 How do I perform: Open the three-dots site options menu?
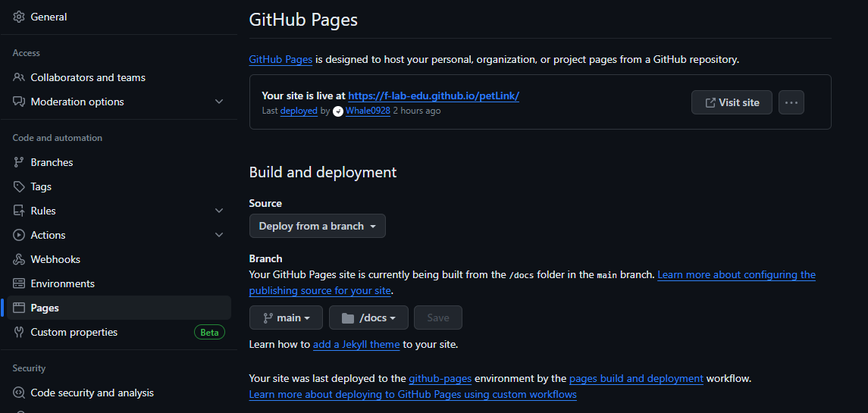coord(791,102)
